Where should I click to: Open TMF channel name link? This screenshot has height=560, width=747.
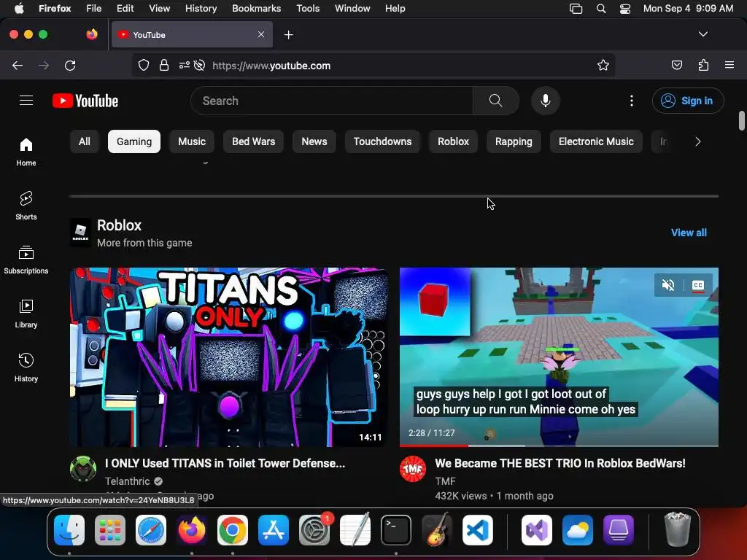point(446,481)
